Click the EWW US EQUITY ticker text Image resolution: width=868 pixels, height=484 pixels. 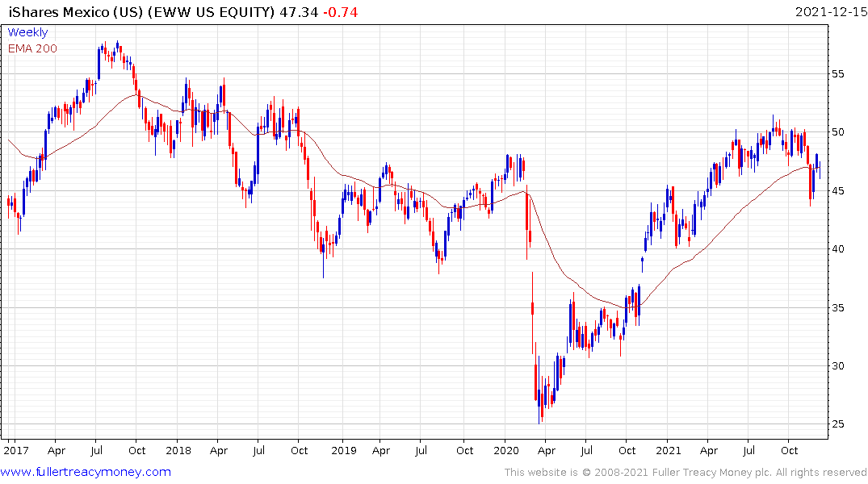click(x=211, y=12)
